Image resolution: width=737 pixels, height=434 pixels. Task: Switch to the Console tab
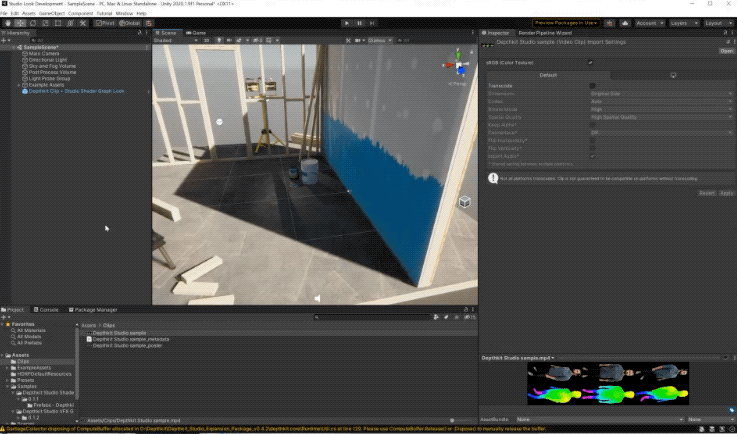(46, 310)
